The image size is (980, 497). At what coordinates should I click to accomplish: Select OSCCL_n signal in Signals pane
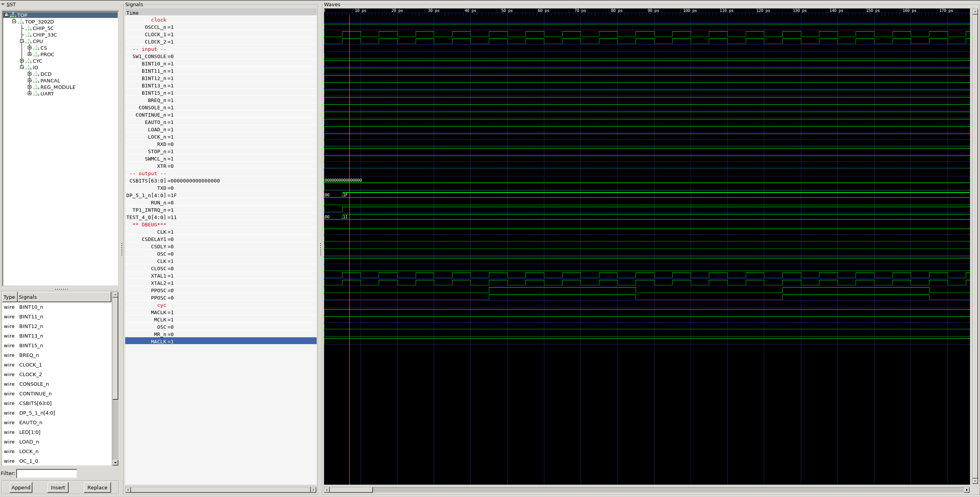(221, 27)
